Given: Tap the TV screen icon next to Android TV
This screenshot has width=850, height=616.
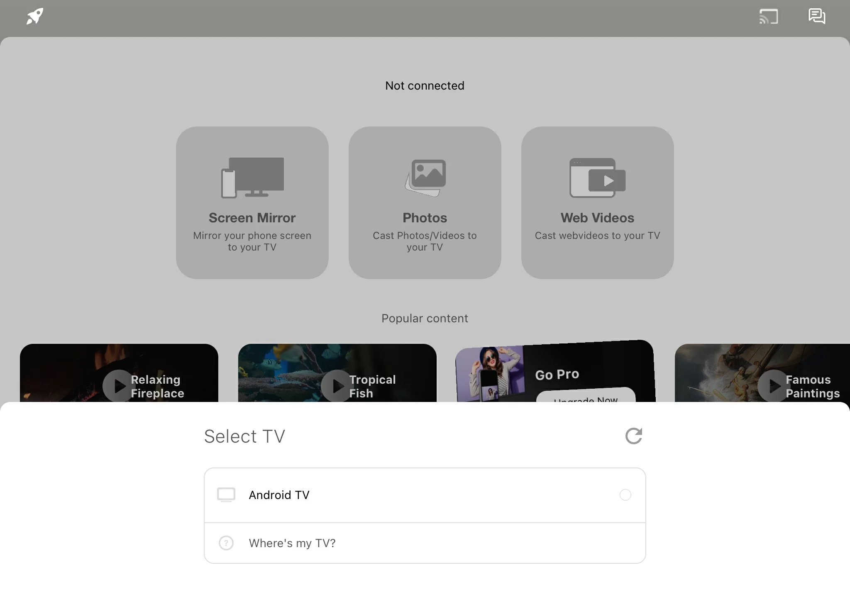Looking at the screenshot, I should click(226, 495).
